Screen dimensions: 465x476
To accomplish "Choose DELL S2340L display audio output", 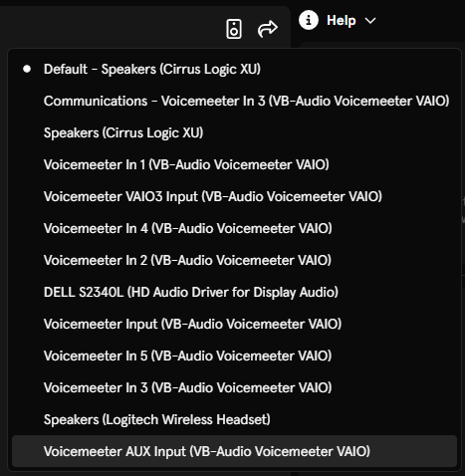I will (234, 292).
